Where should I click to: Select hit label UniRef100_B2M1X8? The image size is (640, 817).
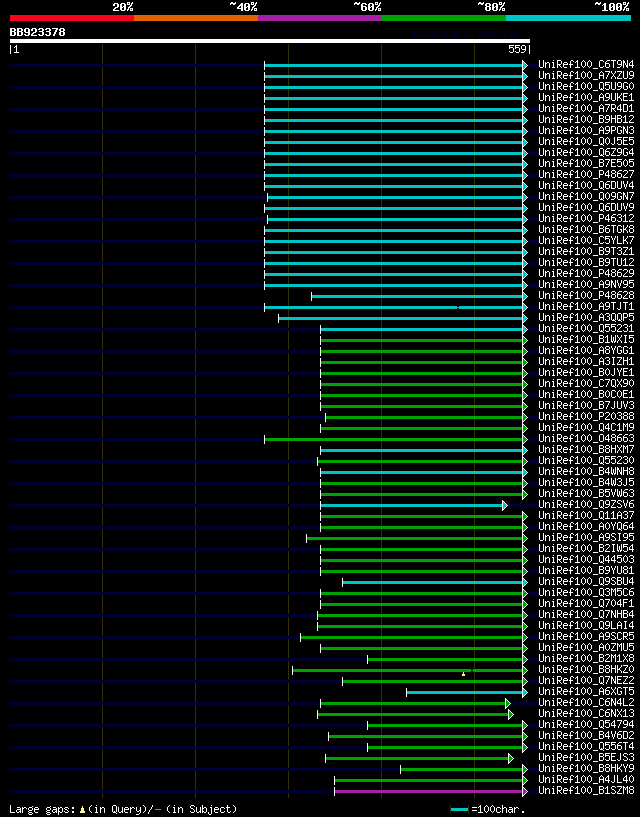click(x=586, y=658)
